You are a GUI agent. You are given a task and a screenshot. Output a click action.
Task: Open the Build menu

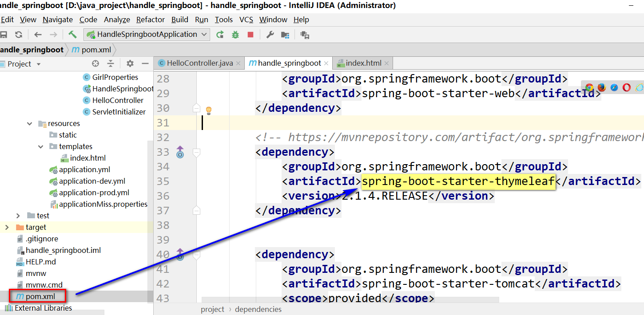click(180, 20)
